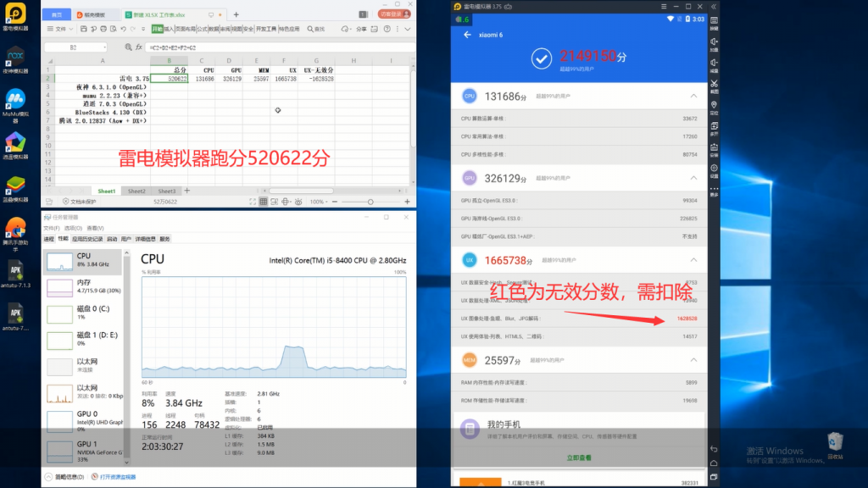The image size is (868, 488).
Task: Click 打开资源监视器 link
Action: point(117,477)
